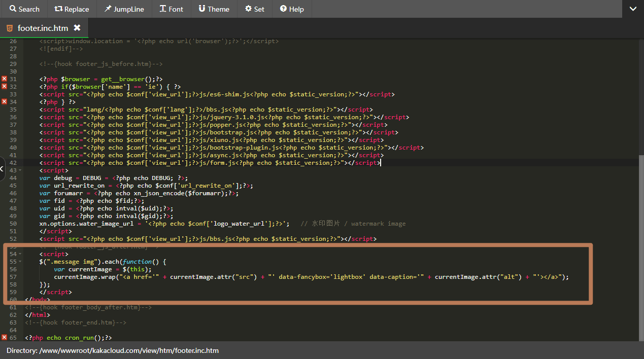Click the footer_js_before.htm hook comment
Screen dimensions: 644x359
[x=101, y=64]
